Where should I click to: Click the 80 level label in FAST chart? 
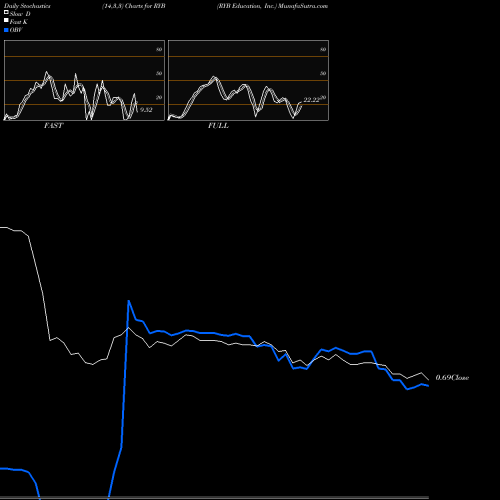pos(159,49)
